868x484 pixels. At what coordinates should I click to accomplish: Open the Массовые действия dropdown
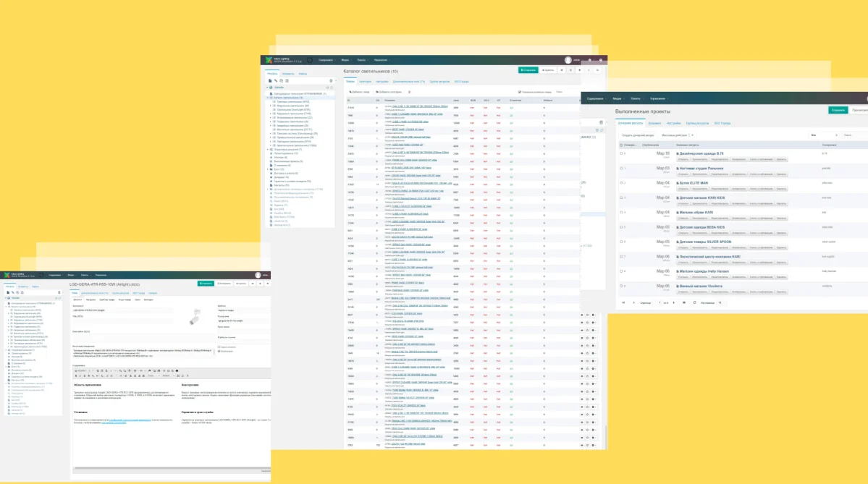click(x=678, y=135)
